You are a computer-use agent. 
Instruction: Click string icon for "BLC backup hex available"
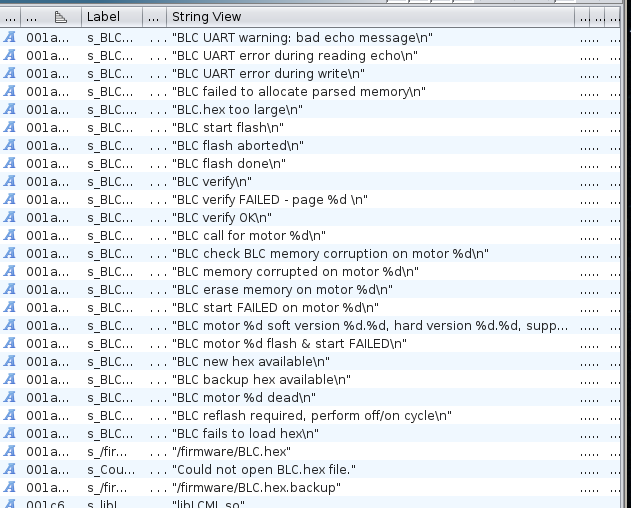pyautogui.click(x=10, y=380)
